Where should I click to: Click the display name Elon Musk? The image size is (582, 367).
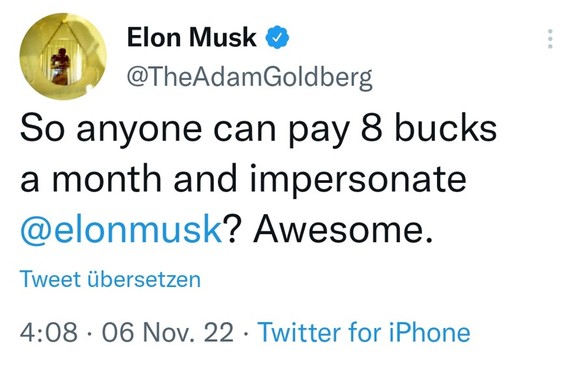[192, 37]
